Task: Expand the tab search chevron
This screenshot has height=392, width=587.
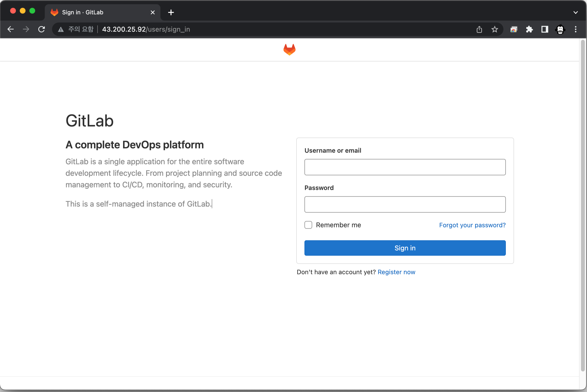Action: tap(575, 12)
